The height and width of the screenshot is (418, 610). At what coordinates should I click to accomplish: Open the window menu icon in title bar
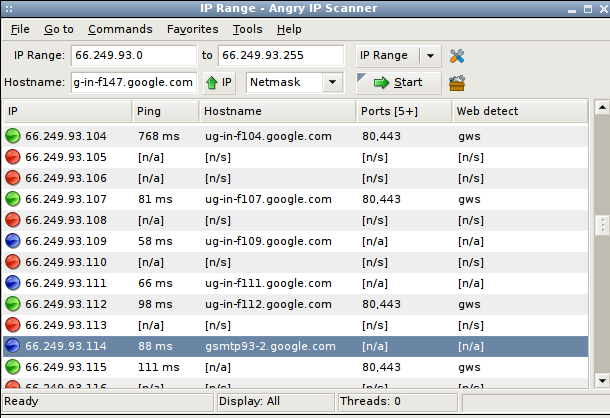click(x=9, y=9)
